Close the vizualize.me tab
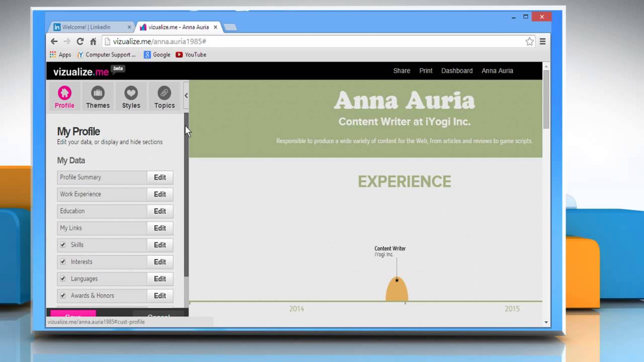This screenshot has height=362, width=644. point(214,27)
